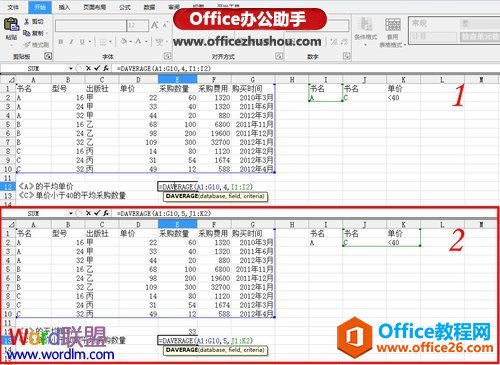
Task: Open the Clipboard (剪贴板) dialog launcher
Action: tap(48, 56)
